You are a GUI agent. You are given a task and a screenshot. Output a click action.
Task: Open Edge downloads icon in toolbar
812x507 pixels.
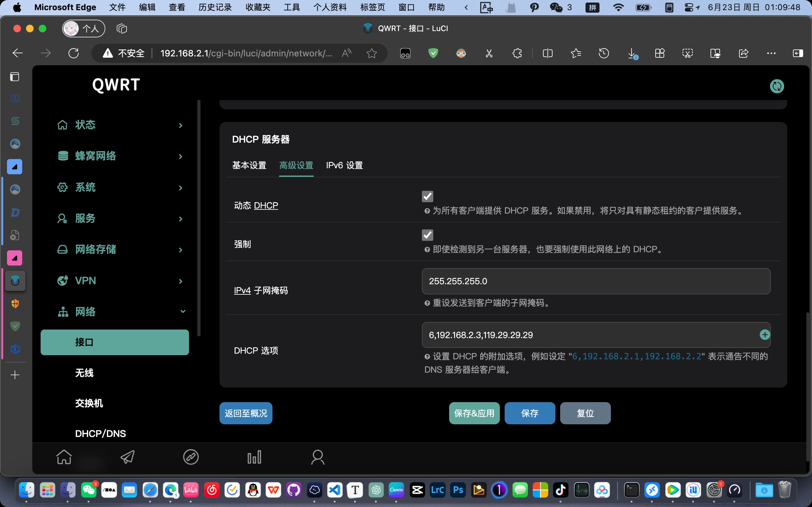[x=632, y=53]
